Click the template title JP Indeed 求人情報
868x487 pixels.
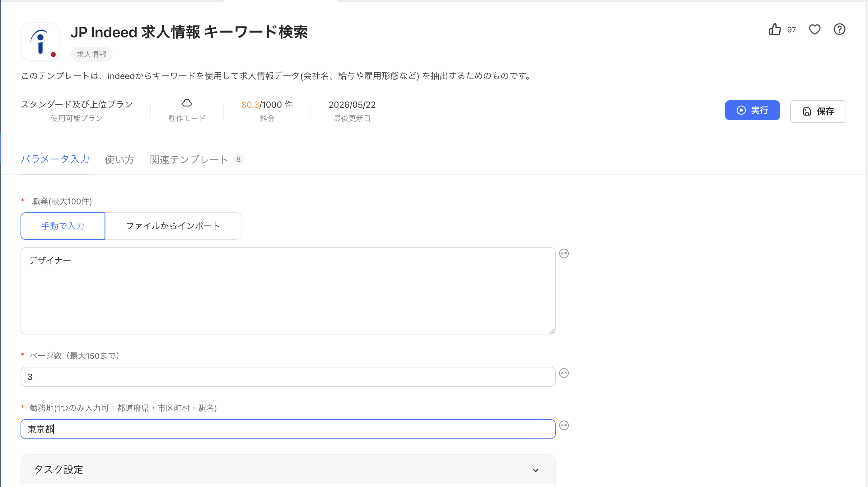tap(189, 32)
